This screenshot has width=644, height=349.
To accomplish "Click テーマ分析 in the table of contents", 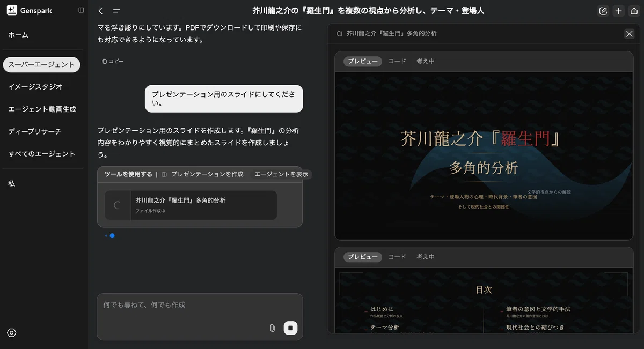I will pyautogui.click(x=385, y=327).
